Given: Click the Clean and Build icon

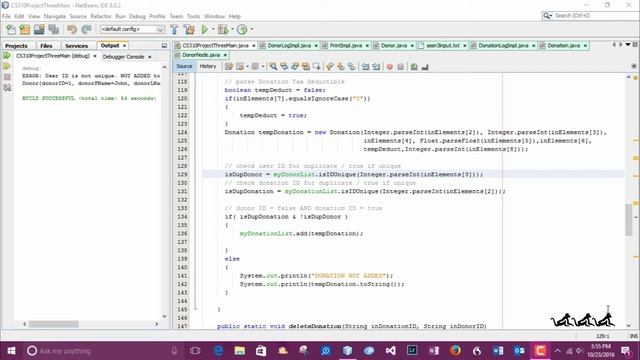Looking at the screenshot, I should pyautogui.click(x=189, y=29).
